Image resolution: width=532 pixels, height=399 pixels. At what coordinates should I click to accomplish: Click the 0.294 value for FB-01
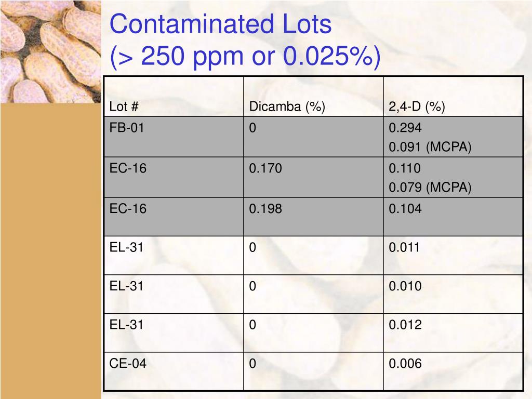pyautogui.click(x=405, y=128)
